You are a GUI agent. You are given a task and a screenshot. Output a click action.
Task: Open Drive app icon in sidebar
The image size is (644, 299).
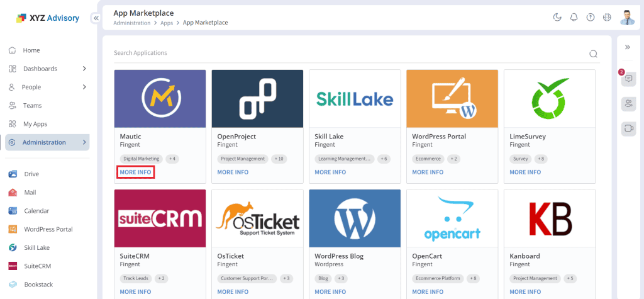coord(13,174)
